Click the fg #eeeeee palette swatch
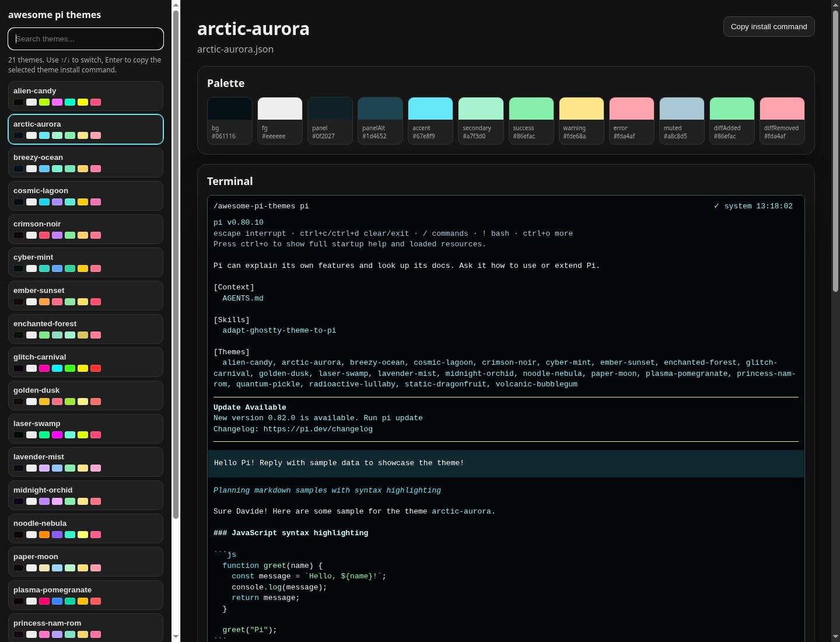The height and width of the screenshot is (642, 840). coord(280,120)
